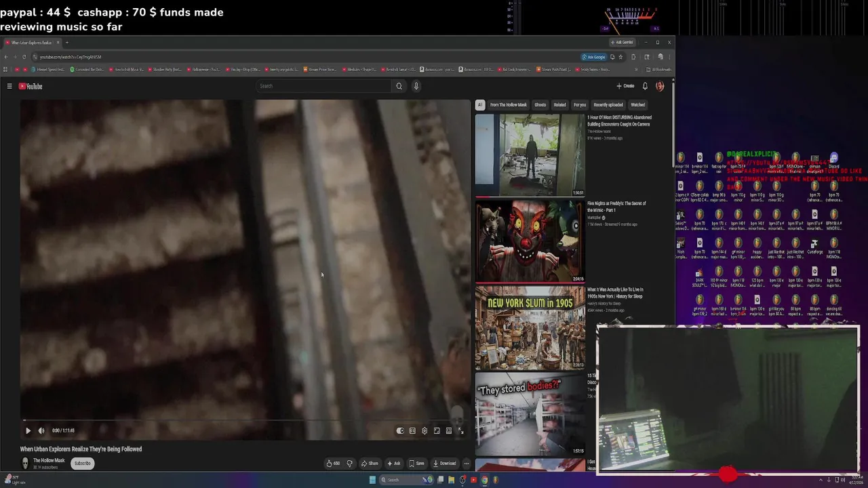
Task: Open the CurseForge desktop shortcut
Action: [814, 247]
